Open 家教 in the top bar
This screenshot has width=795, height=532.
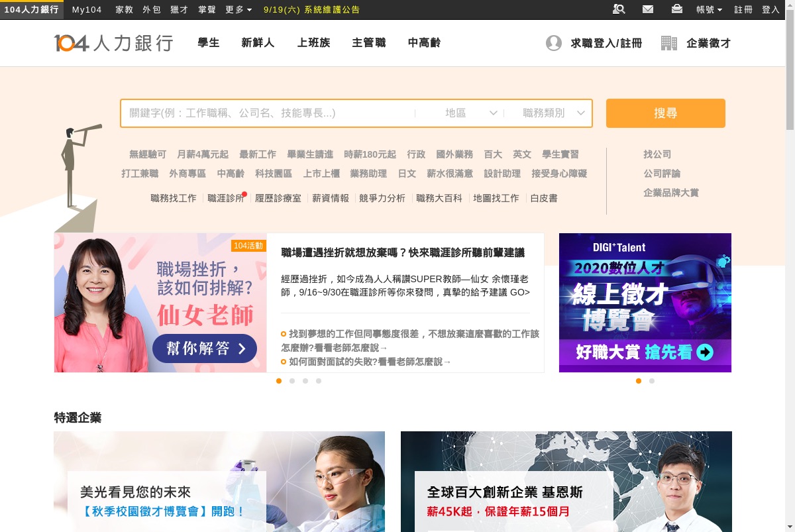click(x=124, y=10)
